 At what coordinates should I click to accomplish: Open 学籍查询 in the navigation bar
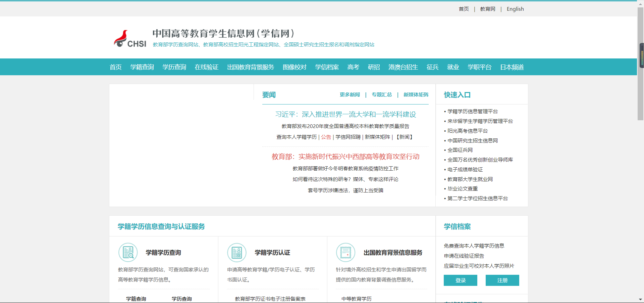tap(142, 67)
